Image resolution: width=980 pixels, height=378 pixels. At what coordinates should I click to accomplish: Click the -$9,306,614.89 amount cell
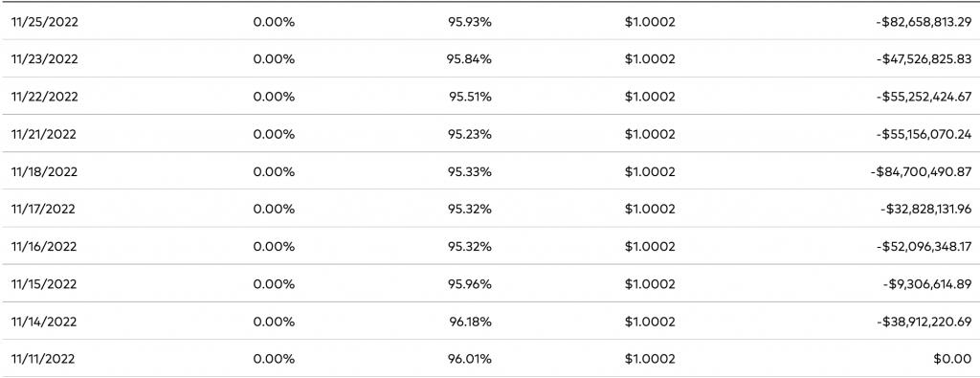[926, 284]
